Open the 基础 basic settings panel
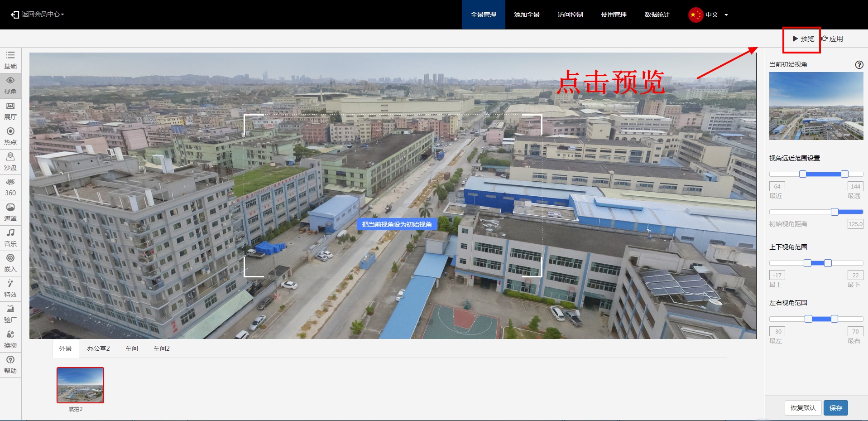 coord(10,60)
